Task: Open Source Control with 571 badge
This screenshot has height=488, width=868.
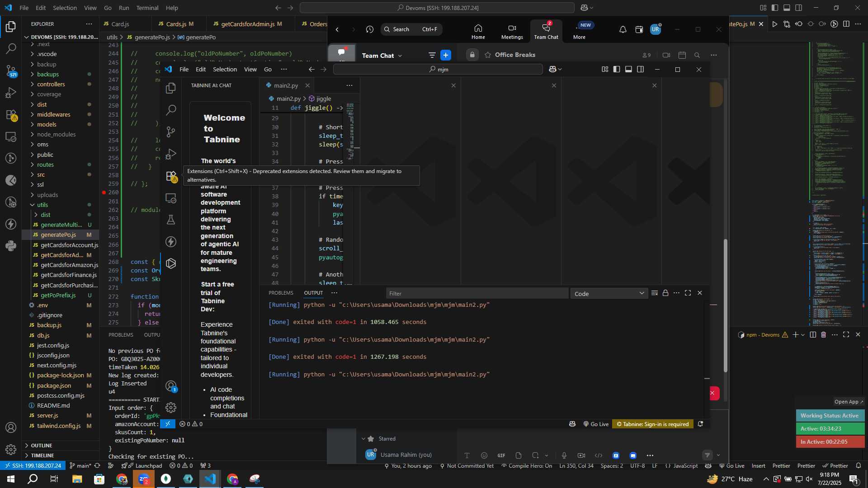Action: 11,70
